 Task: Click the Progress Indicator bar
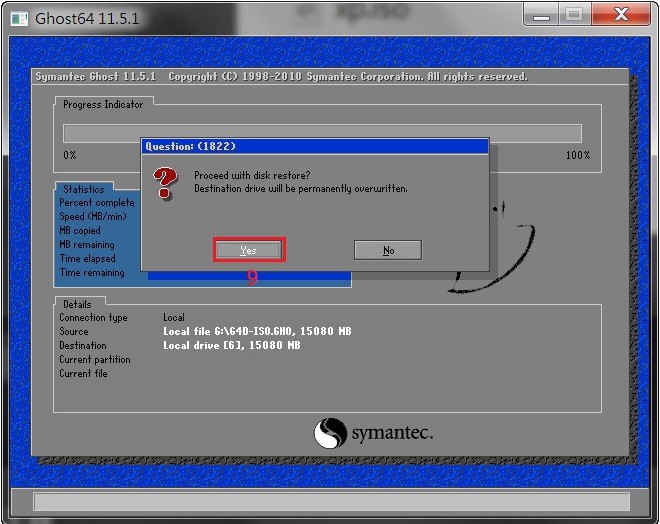point(322,133)
